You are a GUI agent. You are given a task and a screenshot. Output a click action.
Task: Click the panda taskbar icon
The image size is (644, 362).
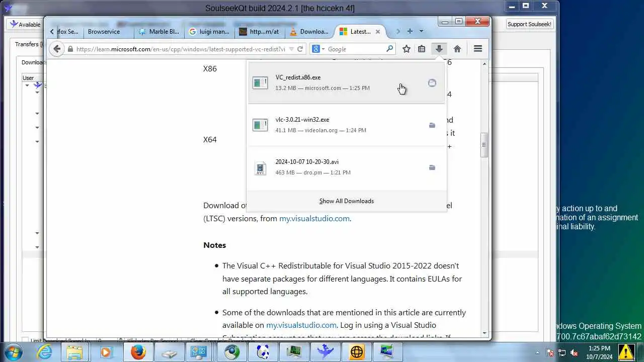(263, 352)
